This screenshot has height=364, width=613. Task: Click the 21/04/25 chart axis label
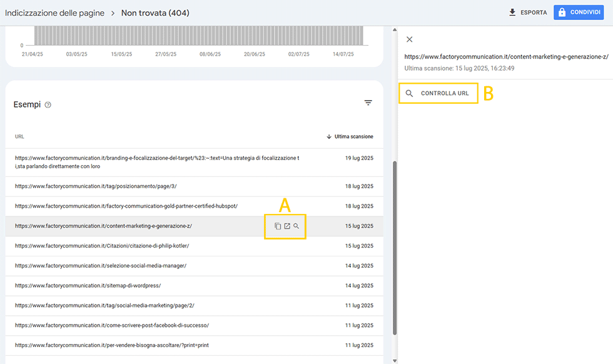click(x=33, y=54)
